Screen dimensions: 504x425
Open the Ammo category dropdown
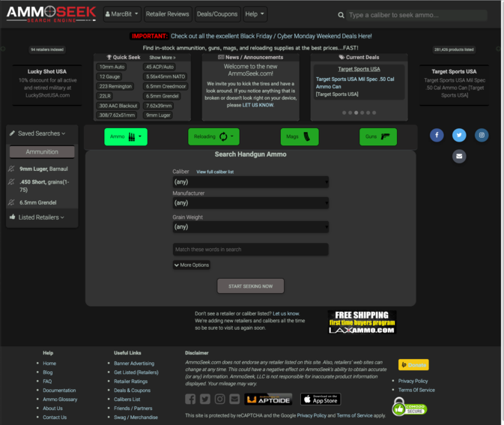(126, 136)
